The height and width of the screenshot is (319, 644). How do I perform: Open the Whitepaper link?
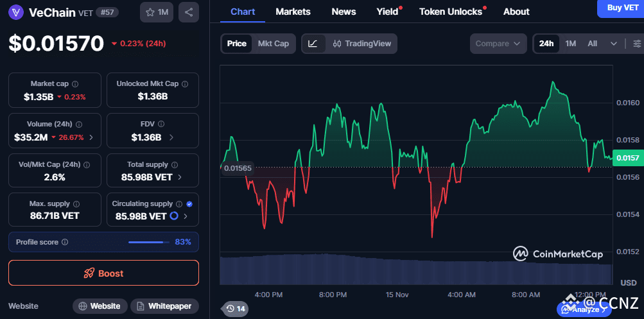click(x=164, y=306)
